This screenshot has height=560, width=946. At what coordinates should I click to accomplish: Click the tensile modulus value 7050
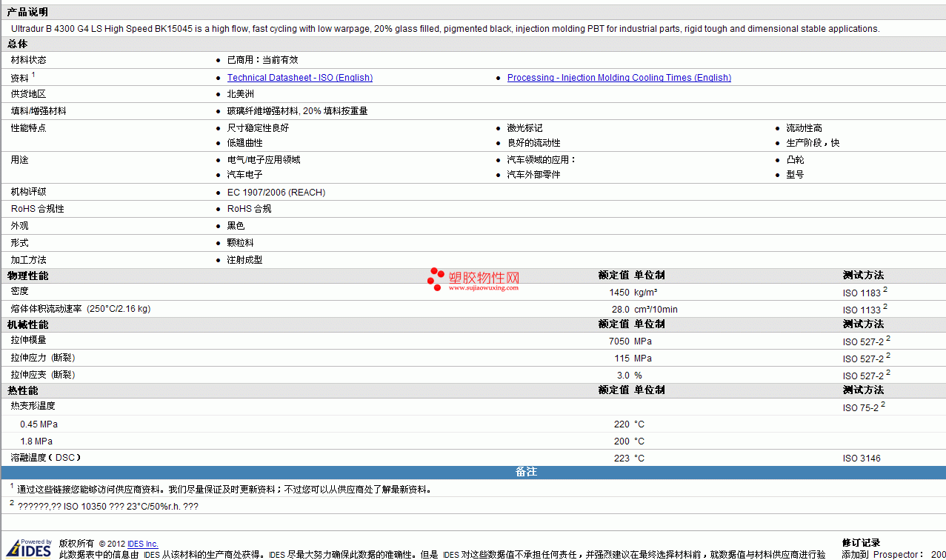click(619, 341)
